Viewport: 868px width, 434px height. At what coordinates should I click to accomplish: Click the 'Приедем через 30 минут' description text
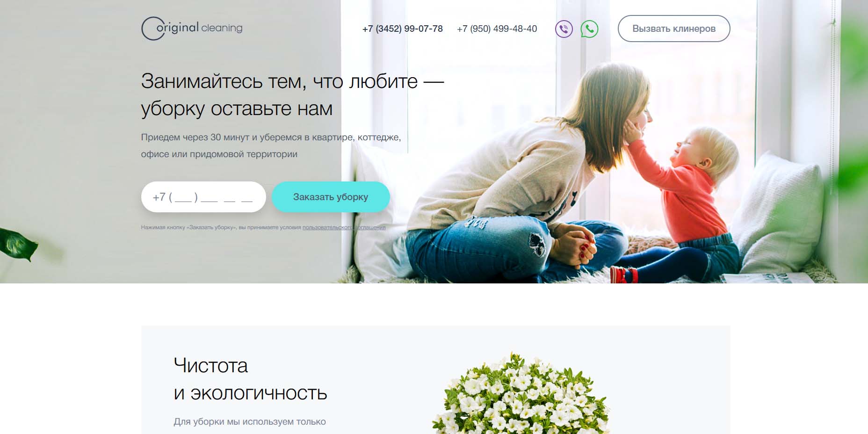click(x=271, y=145)
